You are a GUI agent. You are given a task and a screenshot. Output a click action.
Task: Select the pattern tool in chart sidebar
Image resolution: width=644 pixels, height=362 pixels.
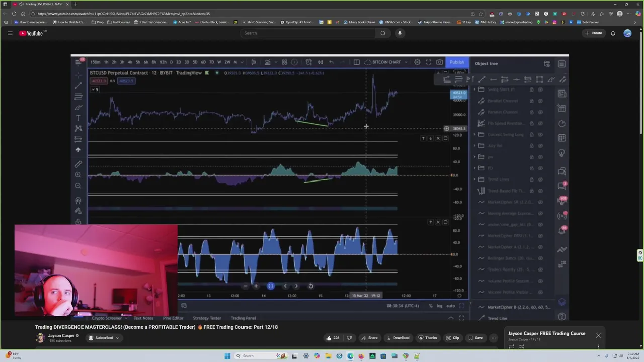[78, 128]
